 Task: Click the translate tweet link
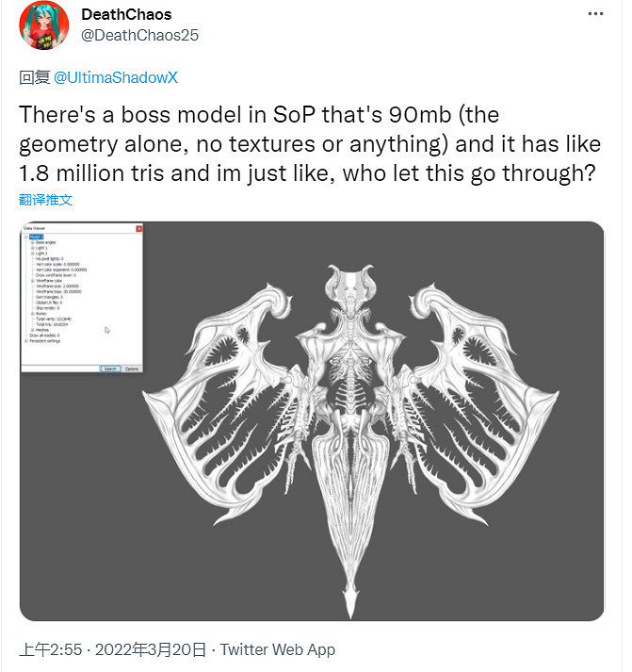(45, 199)
